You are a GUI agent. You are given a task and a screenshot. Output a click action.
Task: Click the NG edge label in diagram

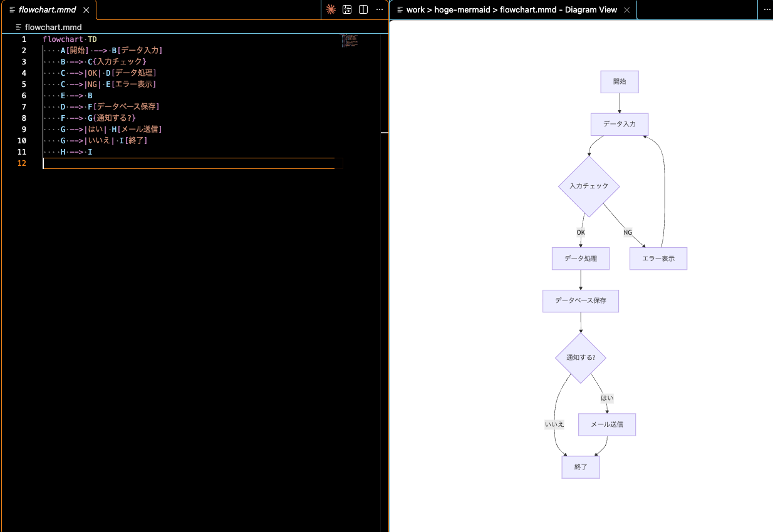pos(628,232)
